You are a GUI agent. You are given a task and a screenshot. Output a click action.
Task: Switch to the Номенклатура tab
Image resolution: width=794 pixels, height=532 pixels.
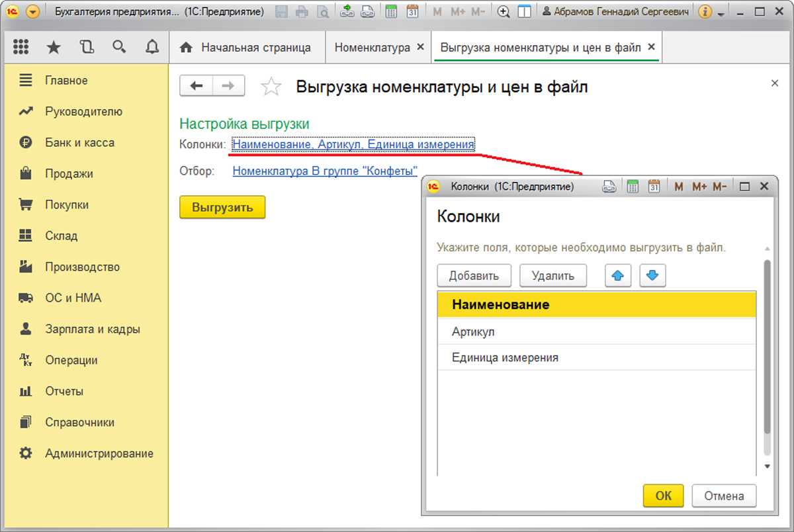point(372,48)
